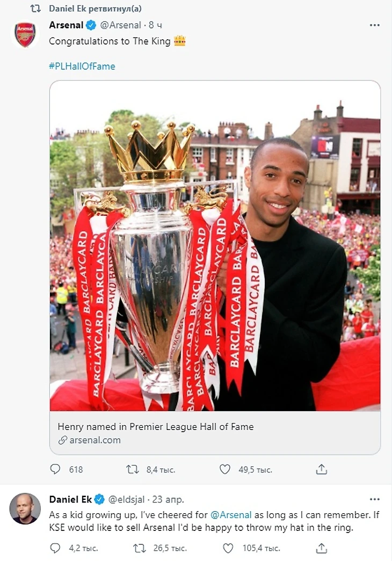
Task: Click the Arsenal account name
Action: [66, 25]
